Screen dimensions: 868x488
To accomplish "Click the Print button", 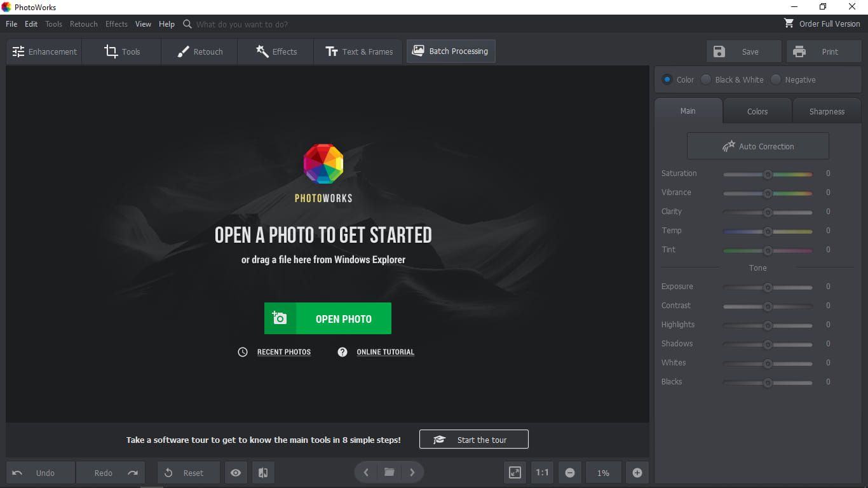I will (x=824, y=51).
